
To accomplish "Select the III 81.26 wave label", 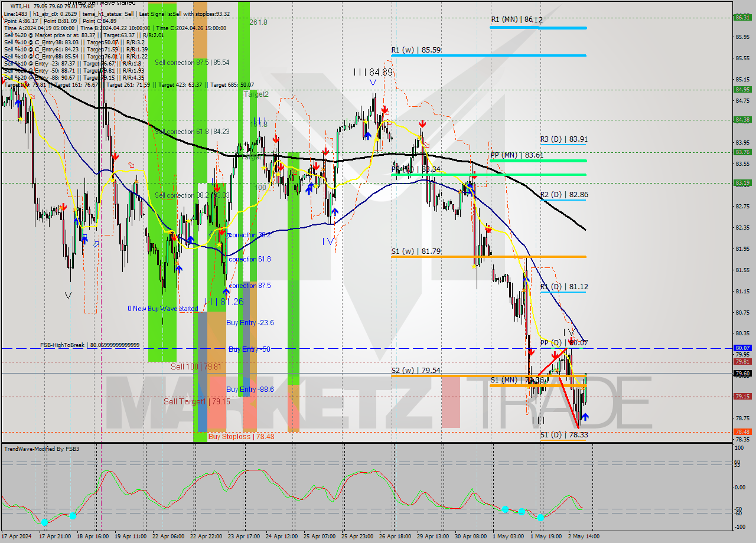I will click(x=224, y=302).
